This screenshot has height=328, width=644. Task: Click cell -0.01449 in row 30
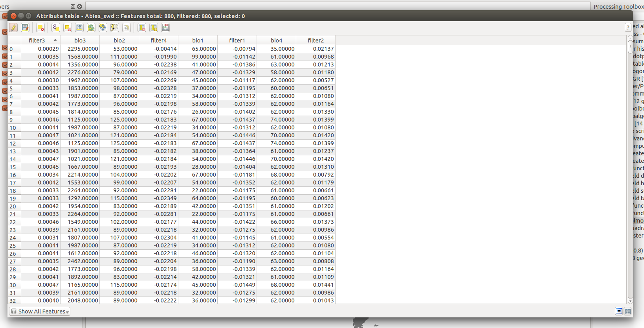point(237,285)
